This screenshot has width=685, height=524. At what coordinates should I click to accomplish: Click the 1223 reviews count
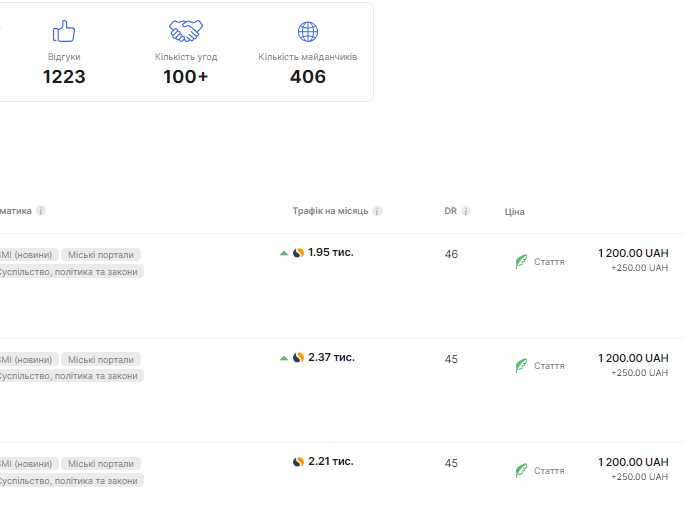[x=64, y=77]
